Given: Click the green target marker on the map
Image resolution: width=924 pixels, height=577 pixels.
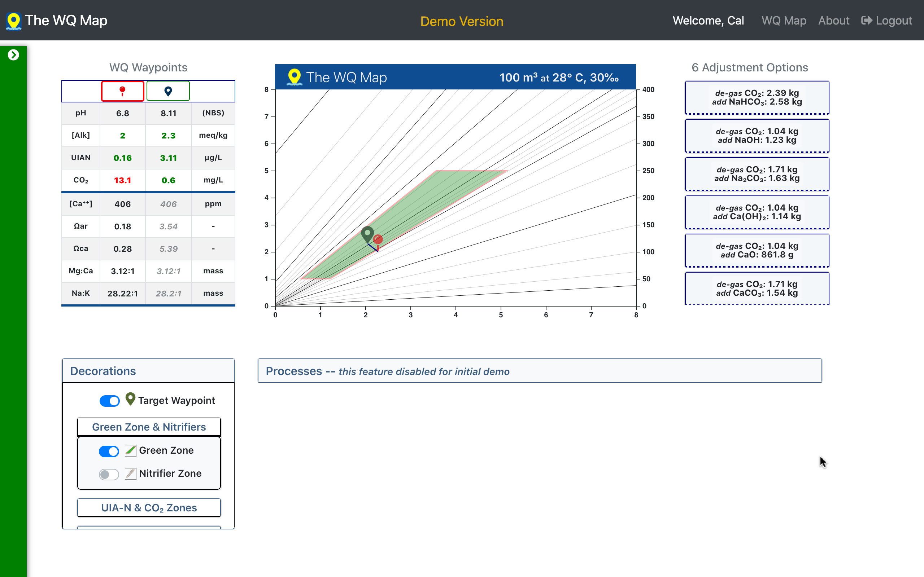Looking at the screenshot, I should click(x=367, y=233).
